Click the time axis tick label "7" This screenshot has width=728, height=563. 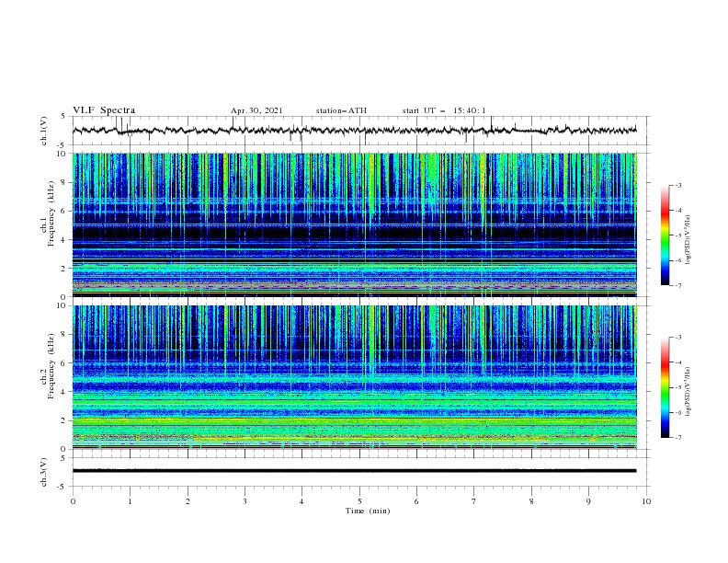coord(474,501)
